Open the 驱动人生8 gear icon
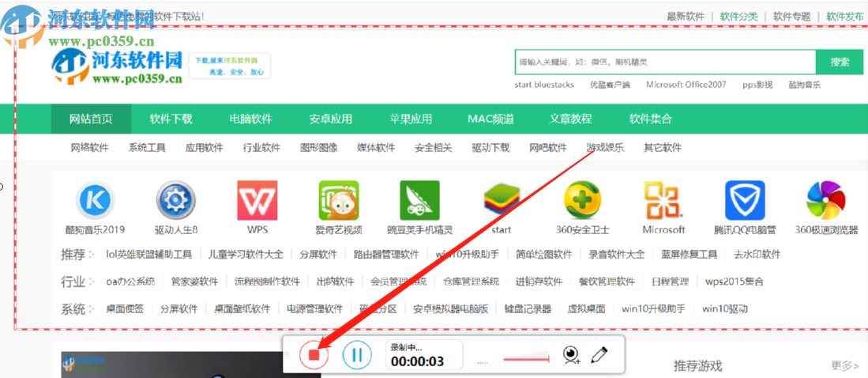Image resolution: width=868 pixels, height=378 pixels. tap(176, 200)
